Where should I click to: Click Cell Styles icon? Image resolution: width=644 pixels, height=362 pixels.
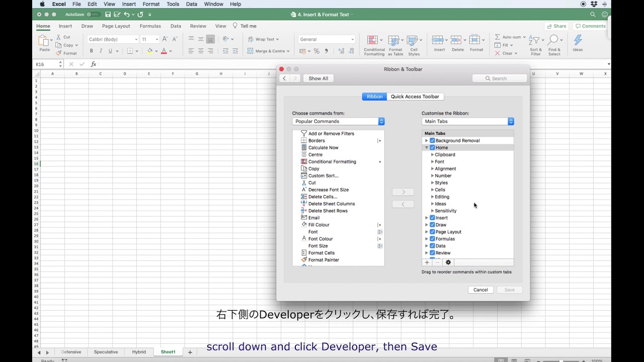tap(413, 40)
